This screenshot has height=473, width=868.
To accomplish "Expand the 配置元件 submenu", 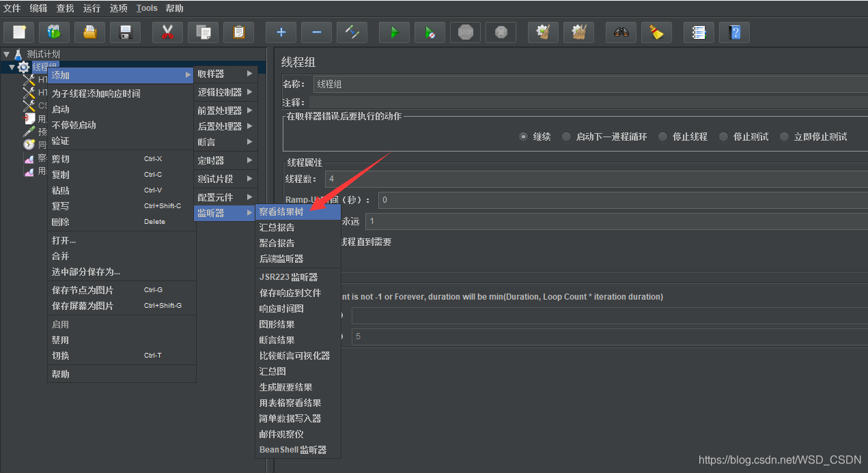I will point(225,197).
